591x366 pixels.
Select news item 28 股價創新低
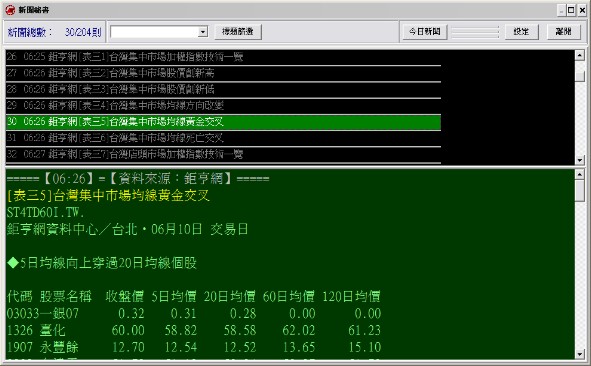point(223,89)
